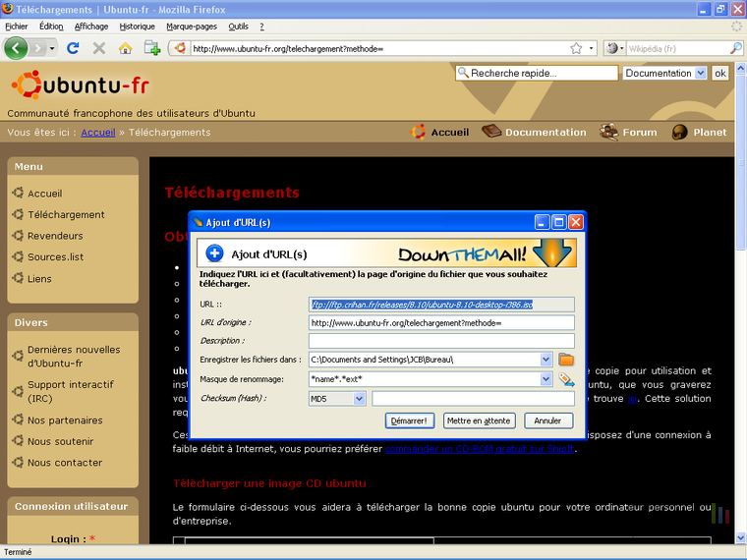Open Nous soutenir link

click(x=60, y=441)
